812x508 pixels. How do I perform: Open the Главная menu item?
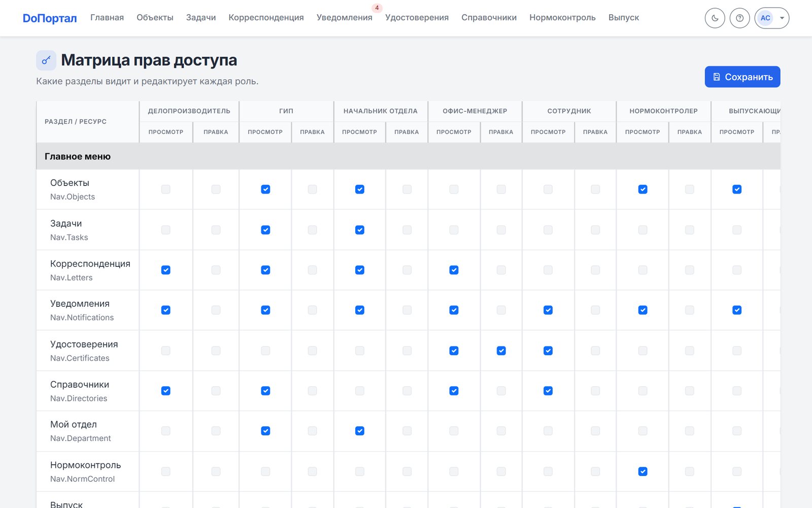[107, 18]
